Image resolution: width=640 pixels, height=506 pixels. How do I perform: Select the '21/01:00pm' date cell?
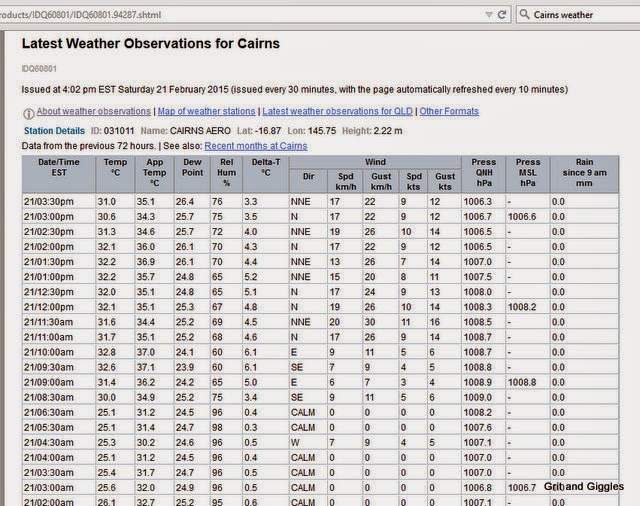[x=59, y=277]
